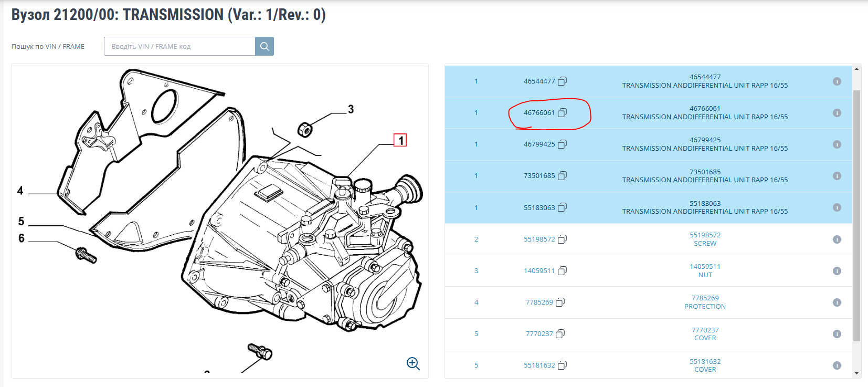The image size is (868, 387).
Task: Focus the VIN / FRAME code input
Action: (x=179, y=46)
